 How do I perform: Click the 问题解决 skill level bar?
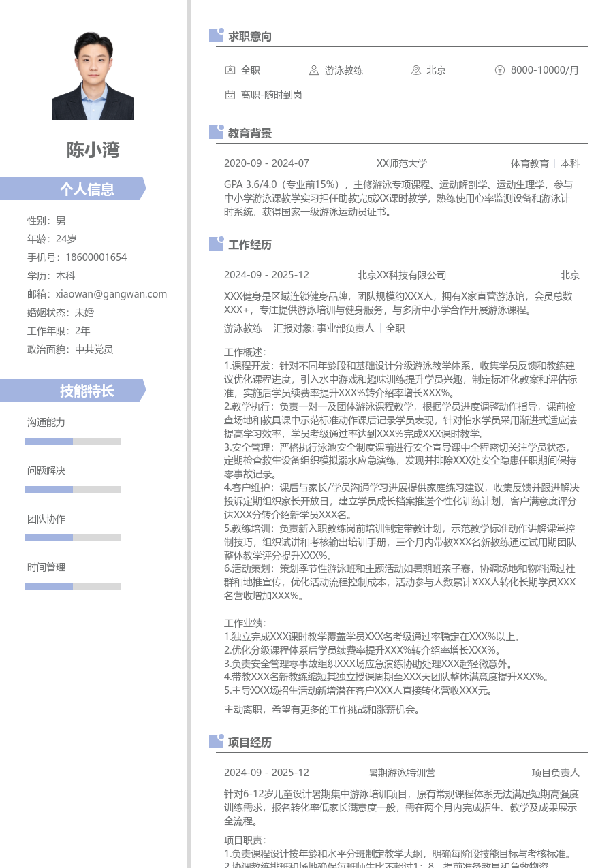73,489
